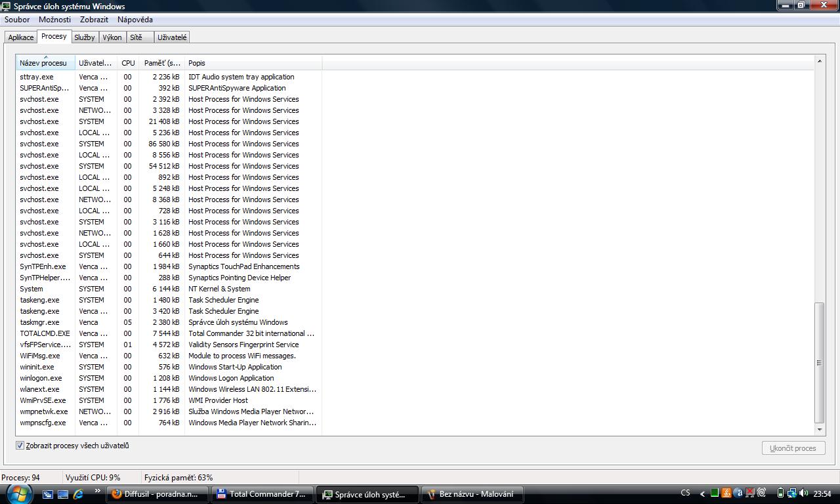The width and height of the screenshot is (840, 504).
Task: Click the 86 580 kB memory value
Action: point(164,144)
